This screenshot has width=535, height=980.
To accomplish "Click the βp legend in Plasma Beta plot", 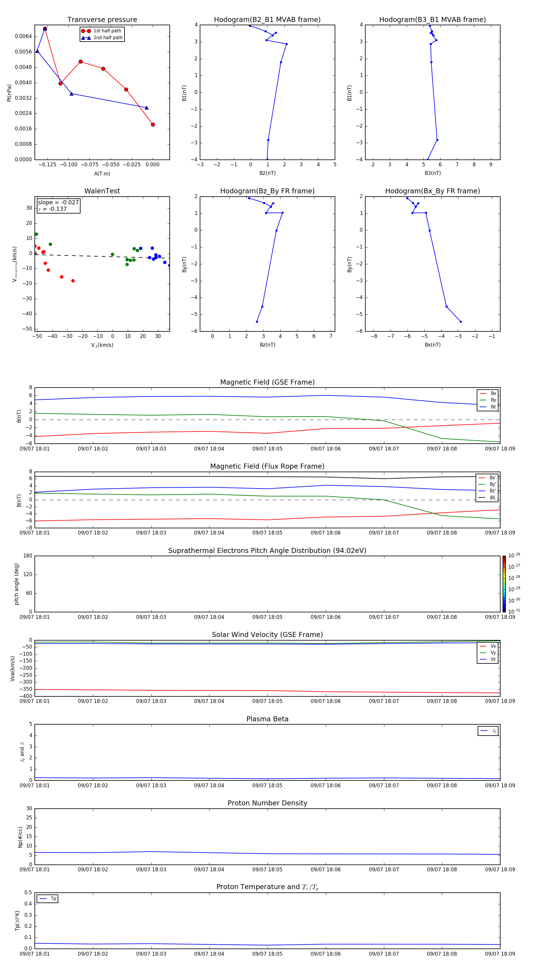I will pos(488,731).
